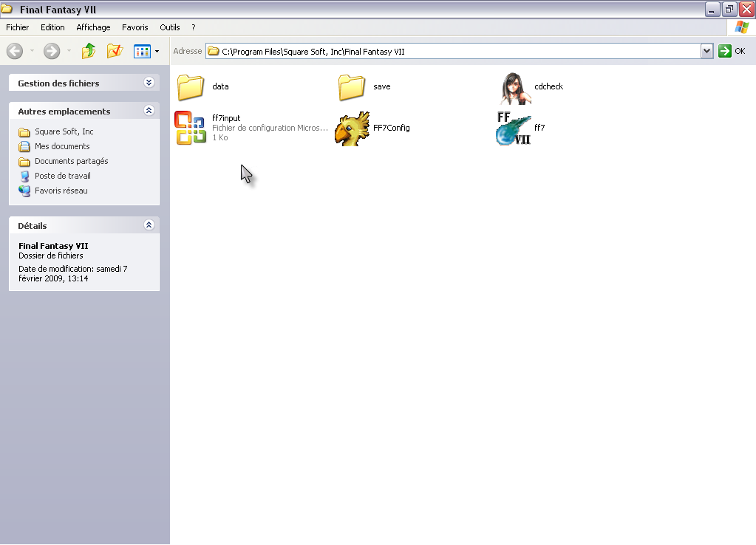756x545 pixels.
Task: Select the 'ff7' file name
Action: (x=539, y=128)
